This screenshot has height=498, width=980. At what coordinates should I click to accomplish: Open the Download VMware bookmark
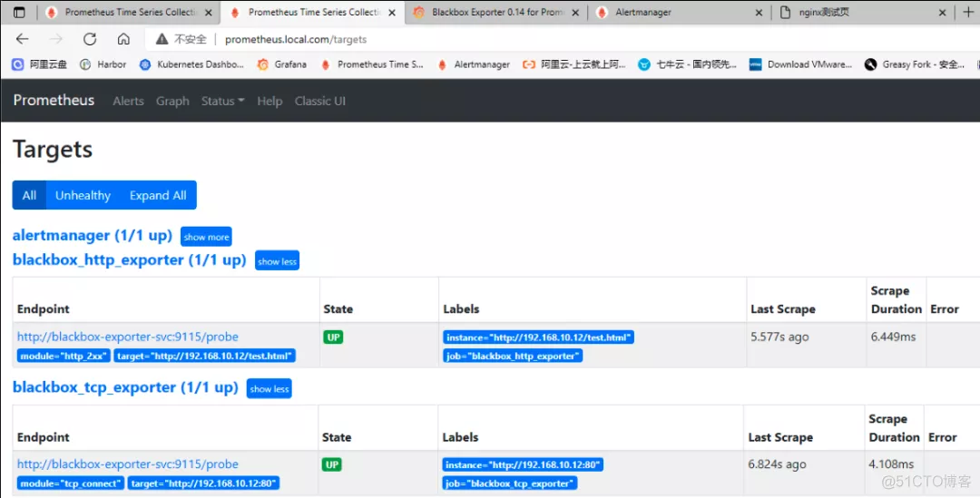click(x=800, y=64)
